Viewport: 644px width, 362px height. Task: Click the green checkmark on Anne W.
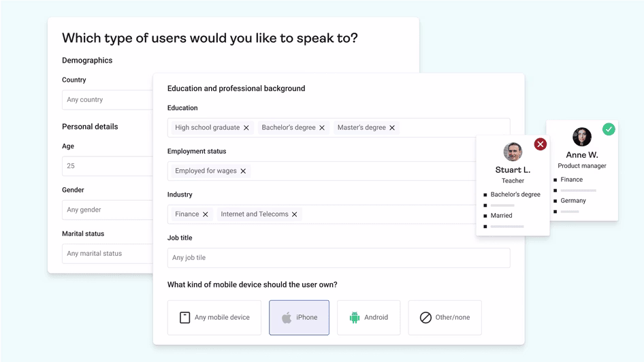point(609,129)
